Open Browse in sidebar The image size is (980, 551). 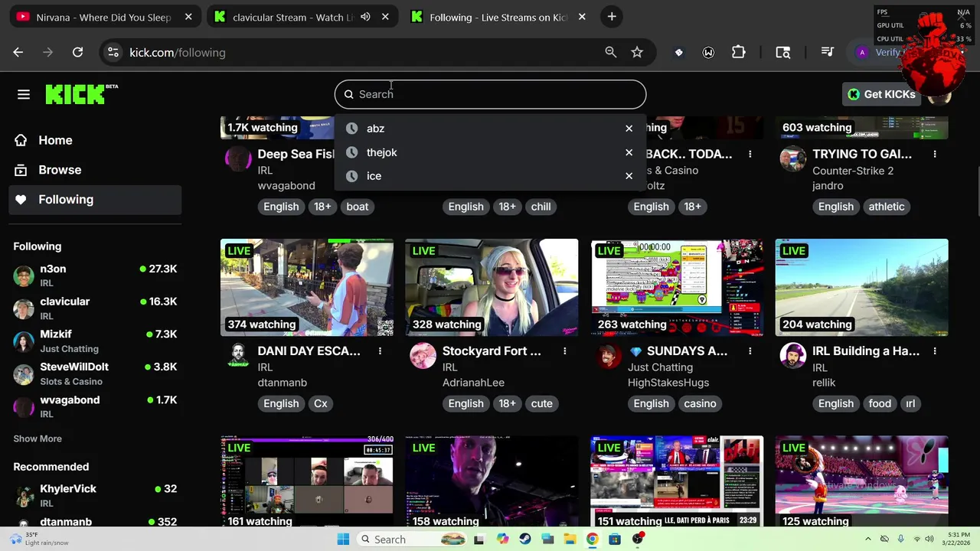[95, 170]
